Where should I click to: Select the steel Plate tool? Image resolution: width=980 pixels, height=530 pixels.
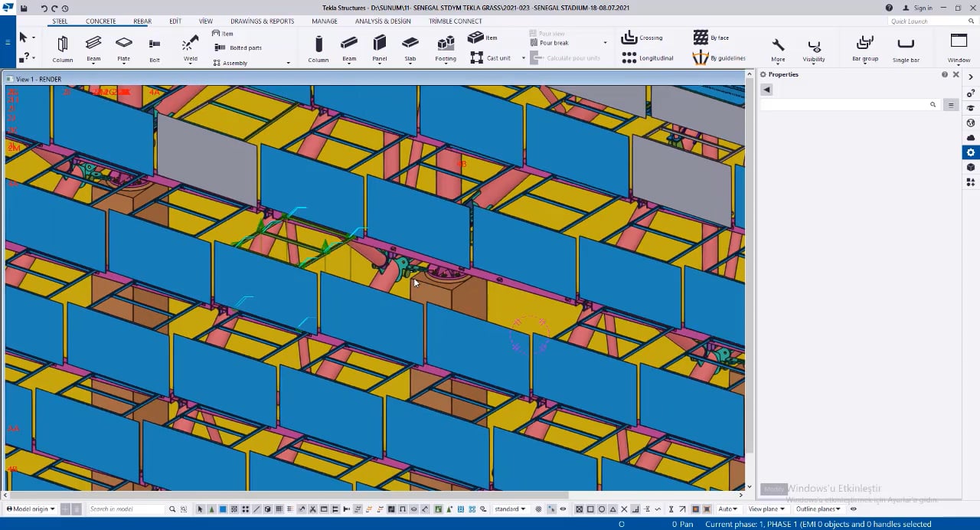click(x=124, y=48)
